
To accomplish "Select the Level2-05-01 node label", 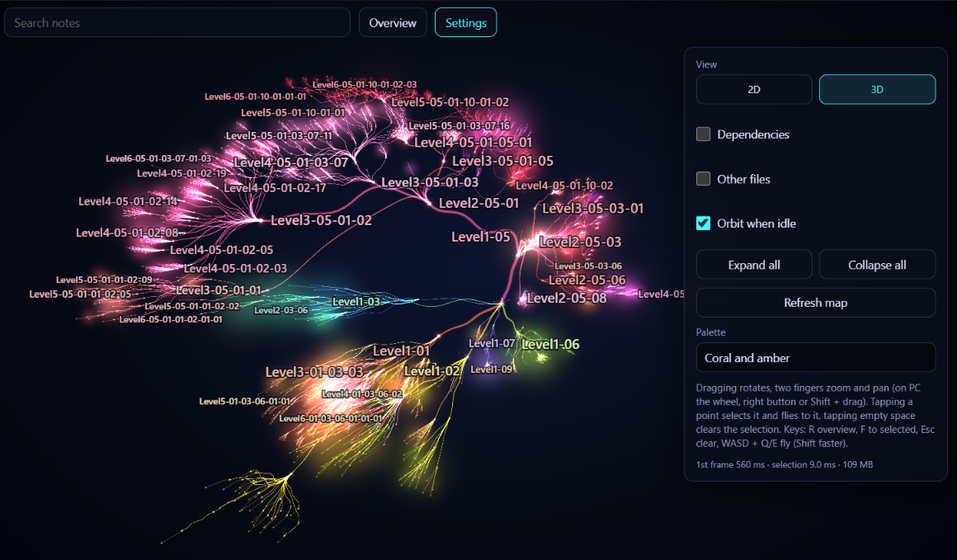I will tap(478, 203).
